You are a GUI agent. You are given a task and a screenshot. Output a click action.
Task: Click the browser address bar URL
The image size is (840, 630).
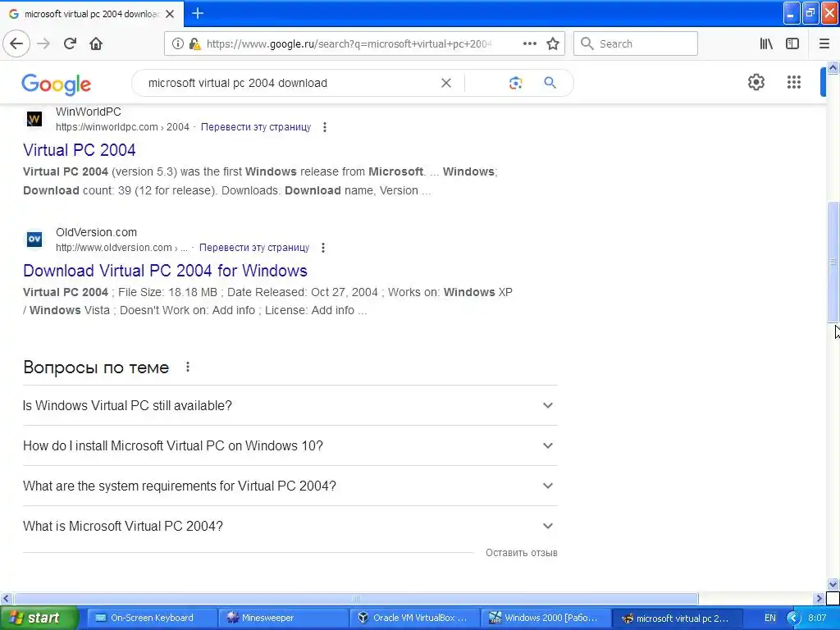tap(348, 44)
